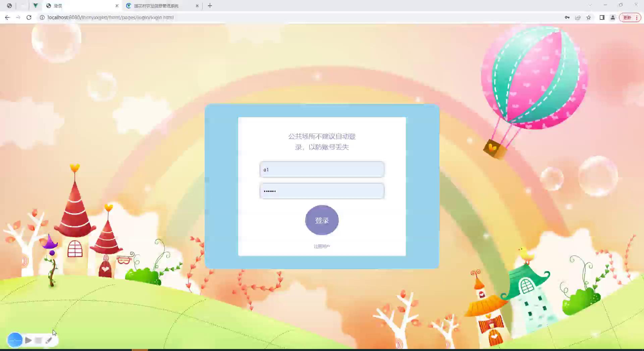The height and width of the screenshot is (351, 644).
Task: Open the 注册用户 register link
Action: coord(322,246)
